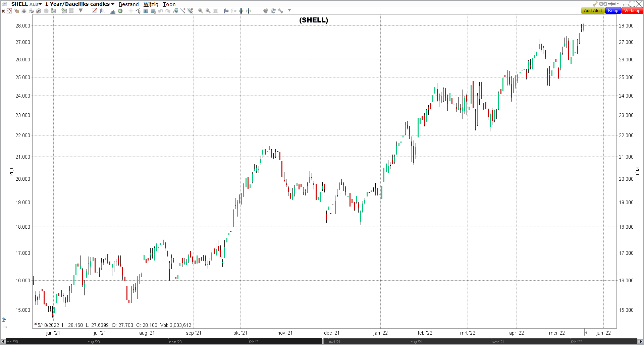Click the clock time-settings icon
Image resolution: width=644 pixels, height=345 pixels.
pos(39,11)
